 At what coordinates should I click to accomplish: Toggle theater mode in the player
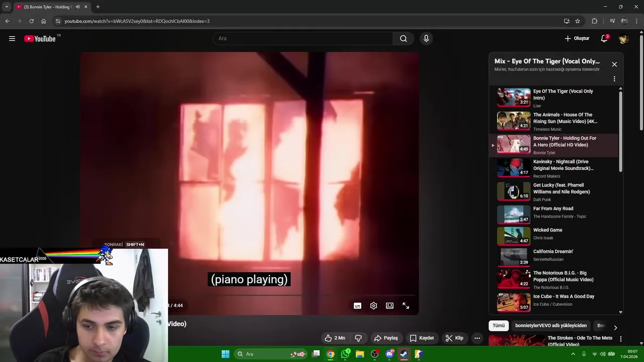click(x=389, y=306)
